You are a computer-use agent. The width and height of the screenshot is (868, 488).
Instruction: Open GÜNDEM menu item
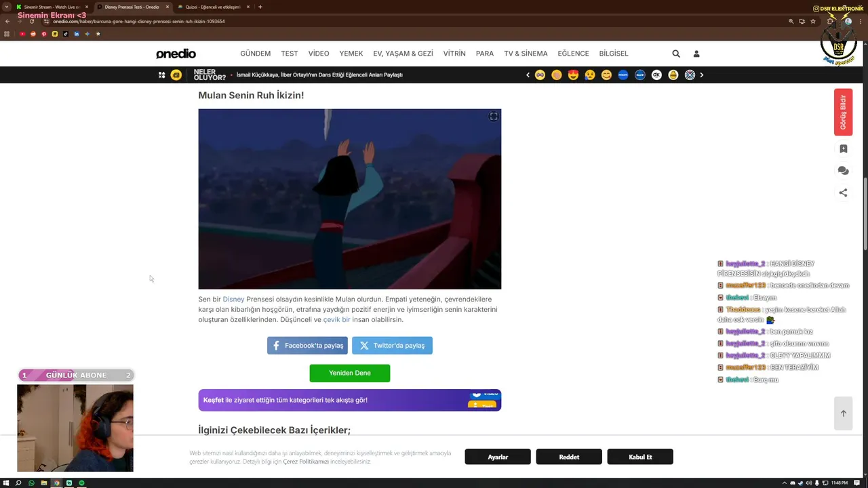click(x=255, y=54)
